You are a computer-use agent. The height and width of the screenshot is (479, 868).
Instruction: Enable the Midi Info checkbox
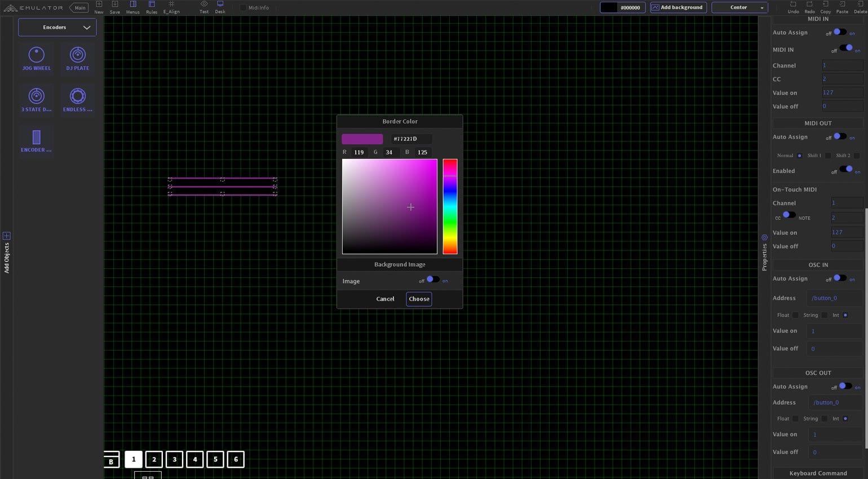[243, 8]
